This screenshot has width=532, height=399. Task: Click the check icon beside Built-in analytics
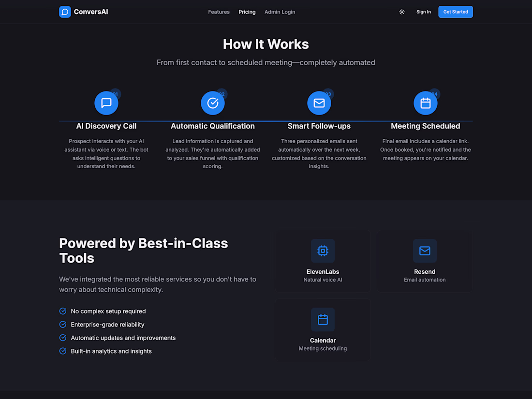click(63, 351)
